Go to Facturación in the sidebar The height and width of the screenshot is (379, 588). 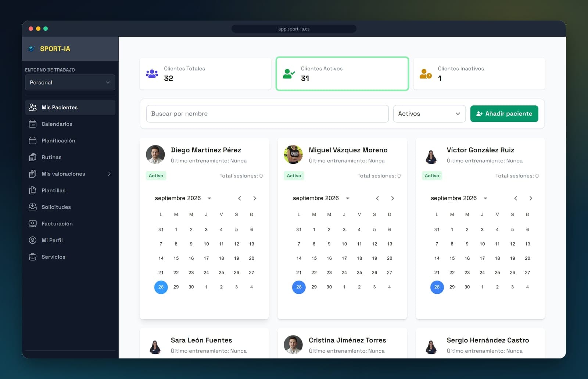pos(70,223)
